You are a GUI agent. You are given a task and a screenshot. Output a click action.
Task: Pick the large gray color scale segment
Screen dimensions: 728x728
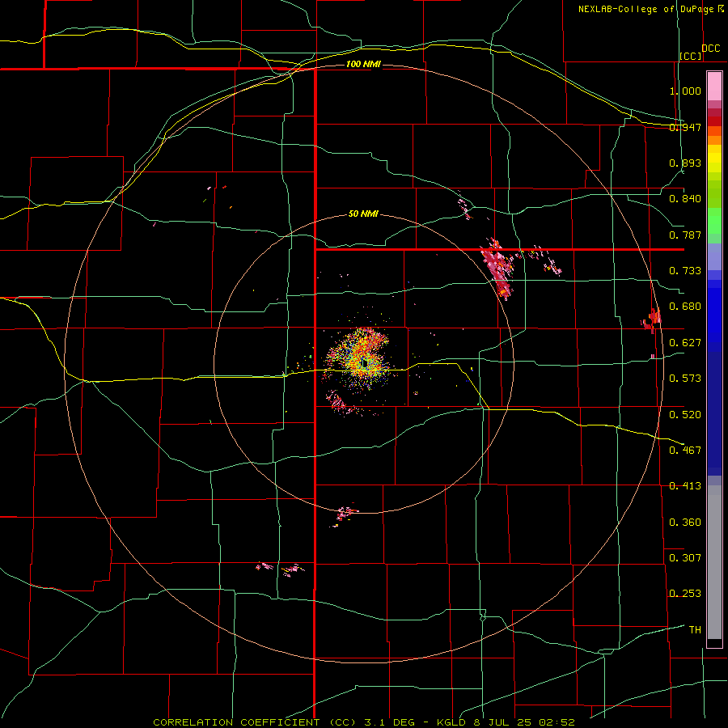pos(714,562)
